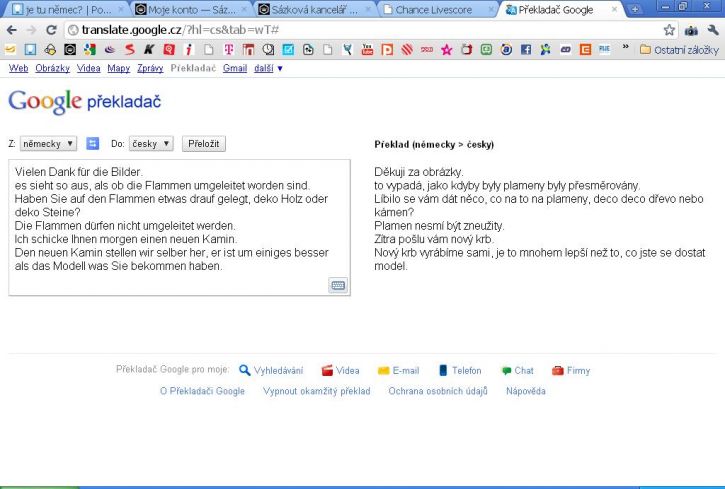Open the Zprávy link
Screen dimensions: 725x489
coord(150,68)
